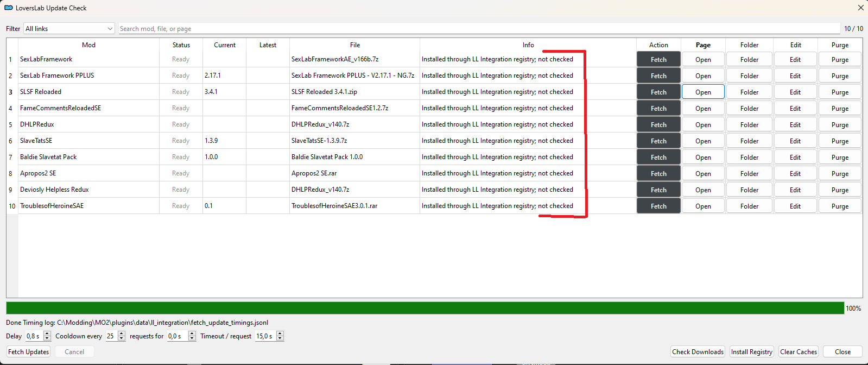Open page for Baldie Slavetat Pack
Image resolution: width=868 pixels, height=365 pixels.
coord(703,158)
